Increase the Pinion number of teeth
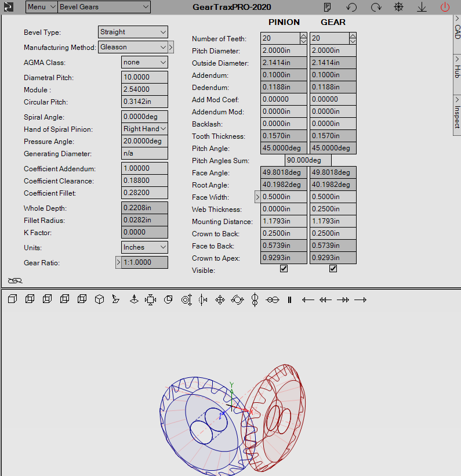461x476 pixels. [x=303, y=35]
